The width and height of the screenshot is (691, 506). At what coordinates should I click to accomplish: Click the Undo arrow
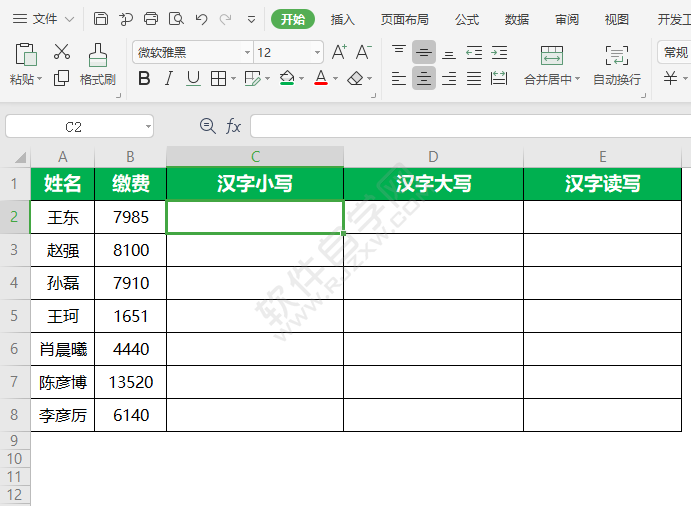pyautogui.click(x=202, y=19)
